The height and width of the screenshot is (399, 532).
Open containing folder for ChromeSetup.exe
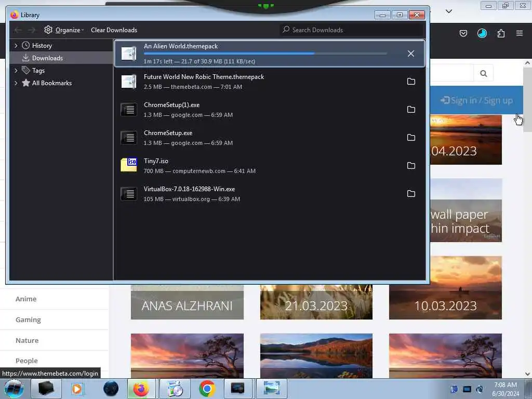411,137
